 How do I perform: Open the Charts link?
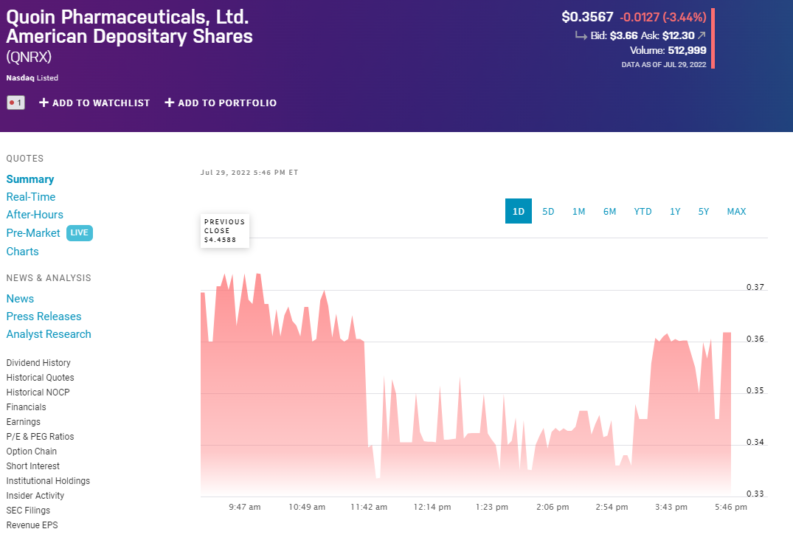coord(22,251)
